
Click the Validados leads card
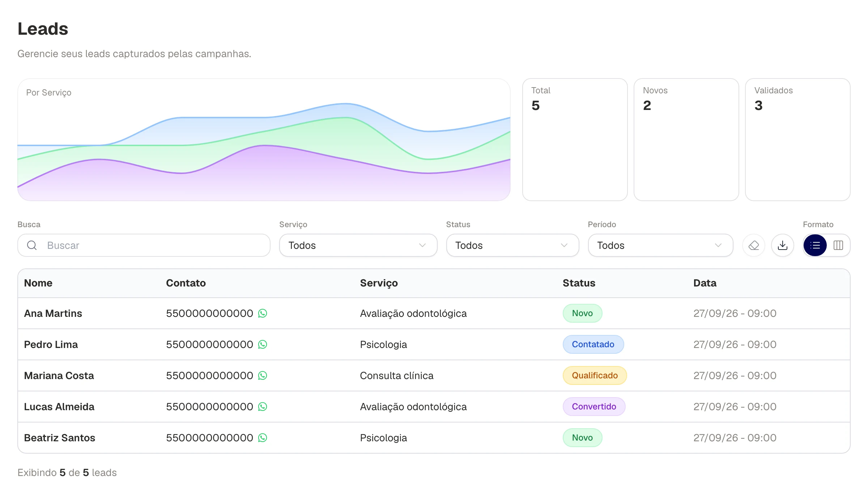[x=798, y=140]
